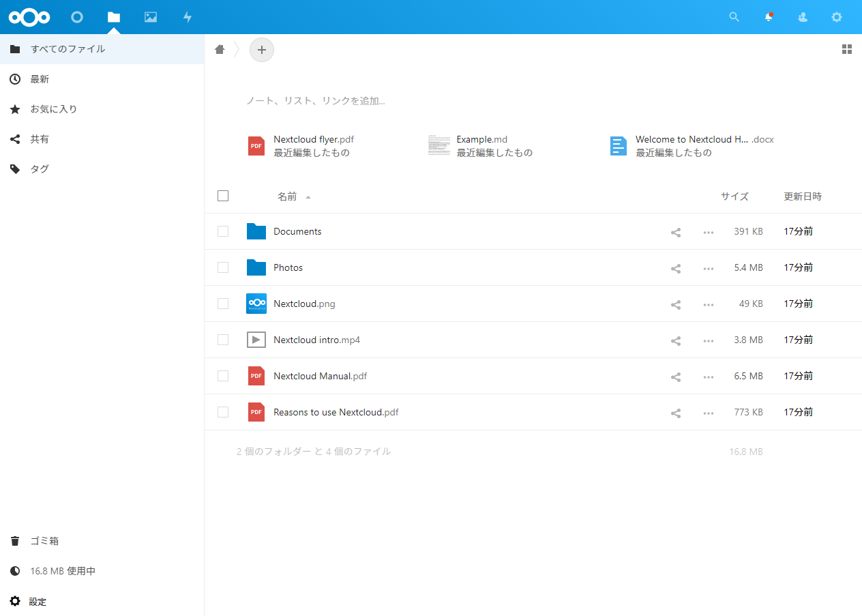The width and height of the screenshot is (862, 616).
Task: Check Reasons to use Nextcloud.pdf checkbox
Action: (x=223, y=412)
